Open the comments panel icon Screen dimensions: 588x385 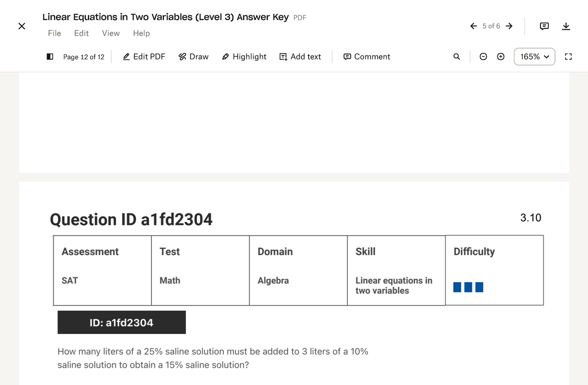[544, 26]
